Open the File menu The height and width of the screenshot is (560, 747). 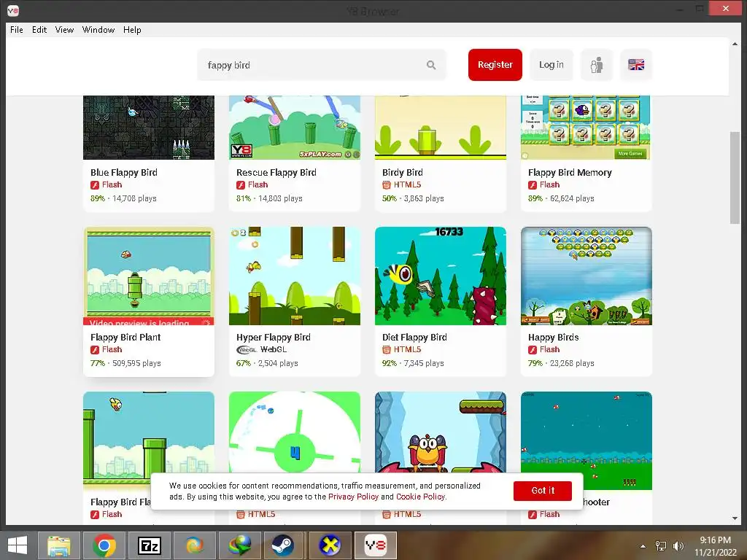tap(17, 29)
